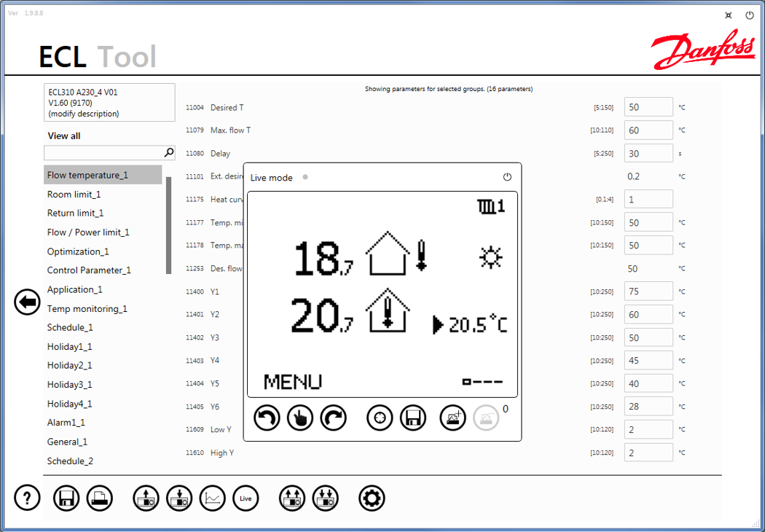The height and width of the screenshot is (532, 765).
Task: Print parameters using the printer icon
Action: (x=100, y=498)
